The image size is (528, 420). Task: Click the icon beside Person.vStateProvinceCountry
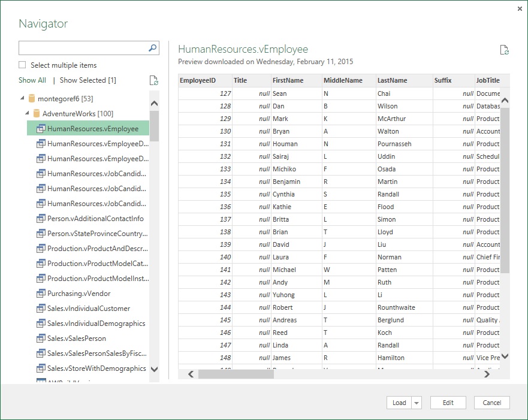click(x=41, y=233)
